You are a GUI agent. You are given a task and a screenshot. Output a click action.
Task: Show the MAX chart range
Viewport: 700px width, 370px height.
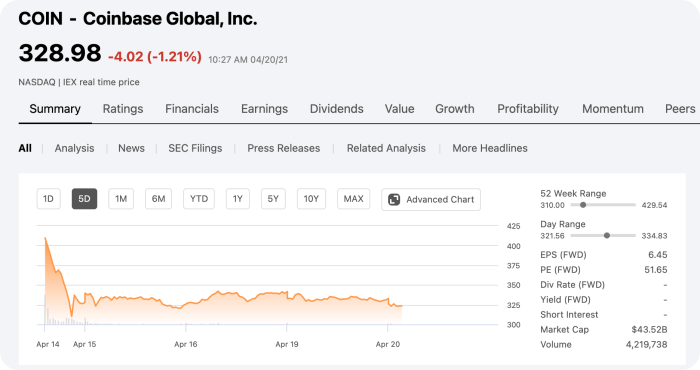tap(353, 199)
